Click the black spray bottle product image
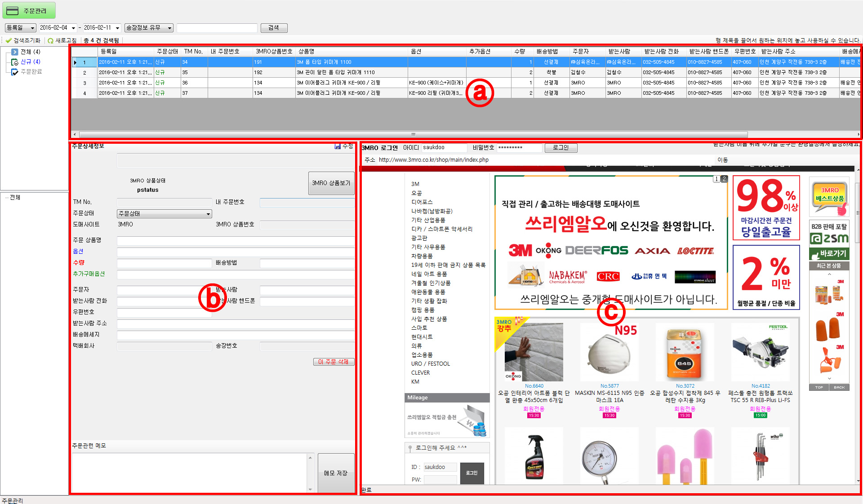This screenshot has width=863, height=504. click(x=534, y=455)
